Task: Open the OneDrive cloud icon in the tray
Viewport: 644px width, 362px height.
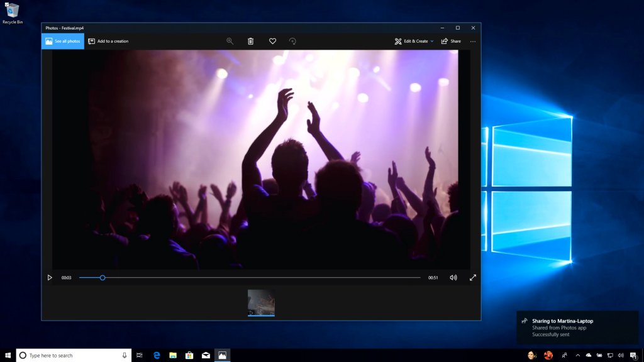Action: click(590, 356)
